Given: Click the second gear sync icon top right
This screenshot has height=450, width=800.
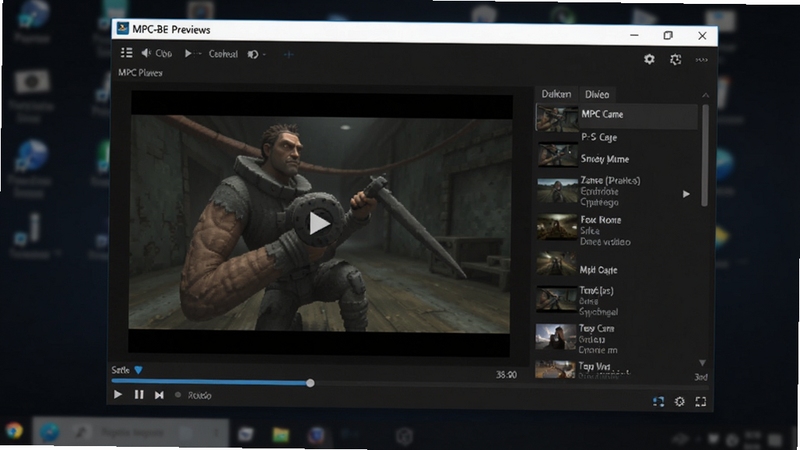Looking at the screenshot, I should point(676,60).
